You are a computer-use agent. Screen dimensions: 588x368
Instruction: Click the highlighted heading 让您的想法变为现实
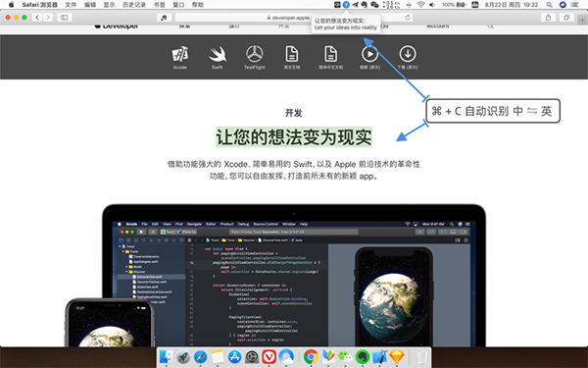point(294,136)
